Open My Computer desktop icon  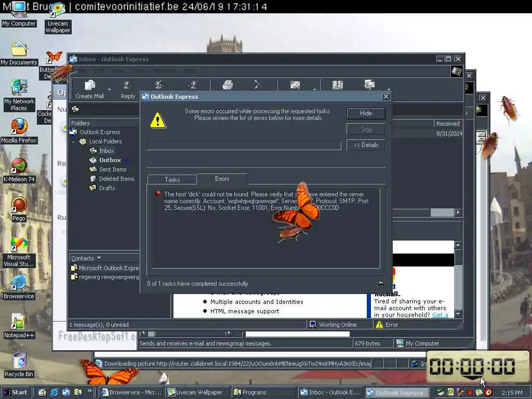coord(19,15)
